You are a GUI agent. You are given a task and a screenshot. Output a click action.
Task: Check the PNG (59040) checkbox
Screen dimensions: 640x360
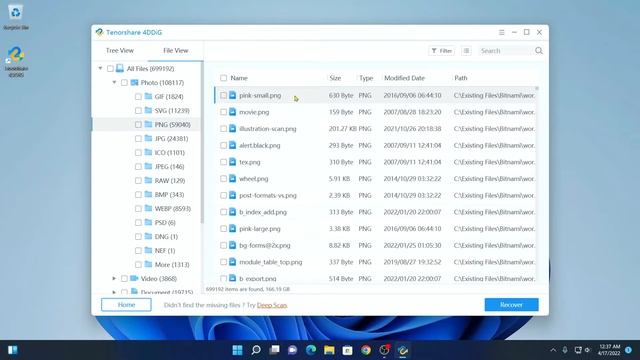pyautogui.click(x=138, y=124)
